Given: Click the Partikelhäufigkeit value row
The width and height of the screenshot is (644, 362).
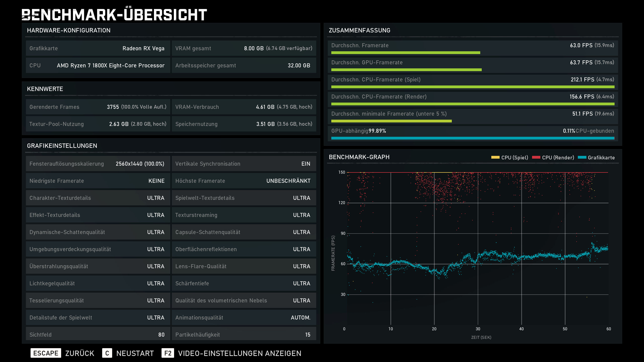Looking at the screenshot, I should pyautogui.click(x=244, y=334).
